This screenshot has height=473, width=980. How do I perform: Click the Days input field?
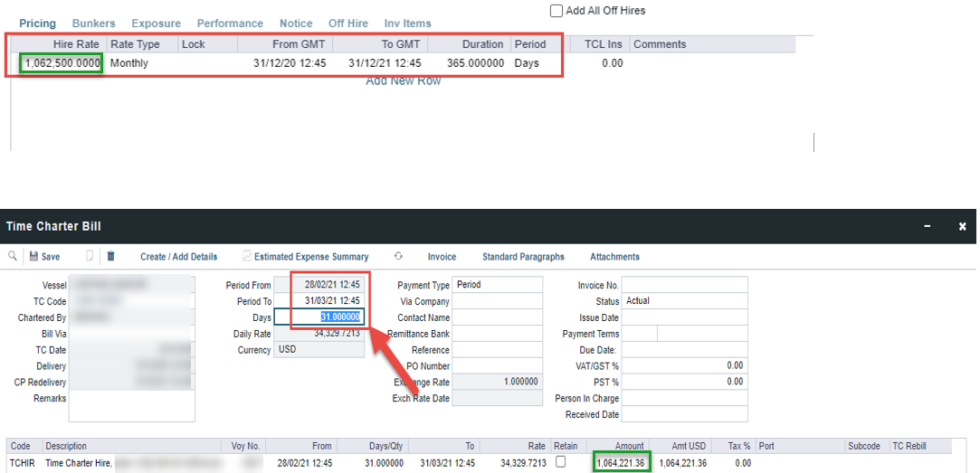click(x=319, y=317)
